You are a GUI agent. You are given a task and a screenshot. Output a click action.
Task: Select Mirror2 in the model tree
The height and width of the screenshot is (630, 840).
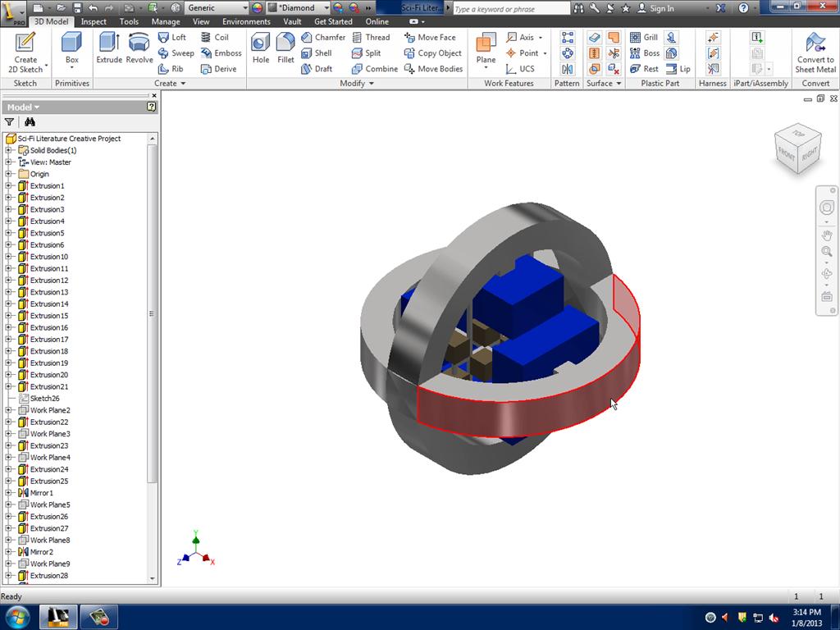[41, 552]
